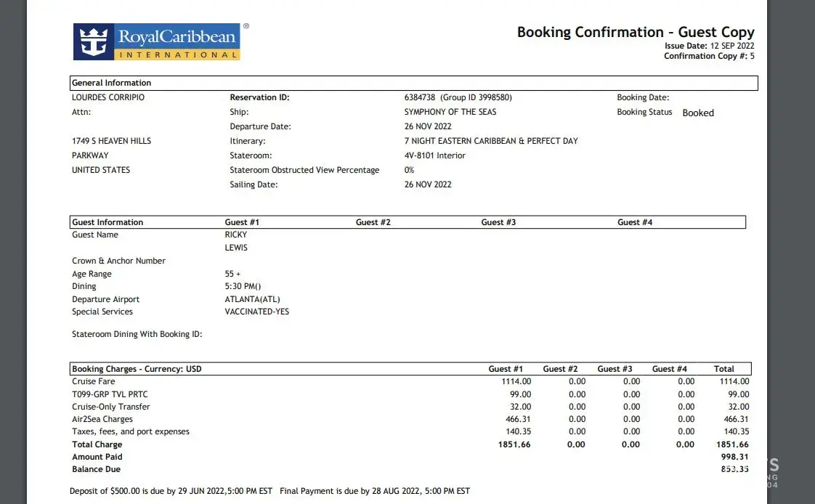The height and width of the screenshot is (504, 815).
Task: Select guest first name RICKY
Action: pyautogui.click(x=236, y=235)
